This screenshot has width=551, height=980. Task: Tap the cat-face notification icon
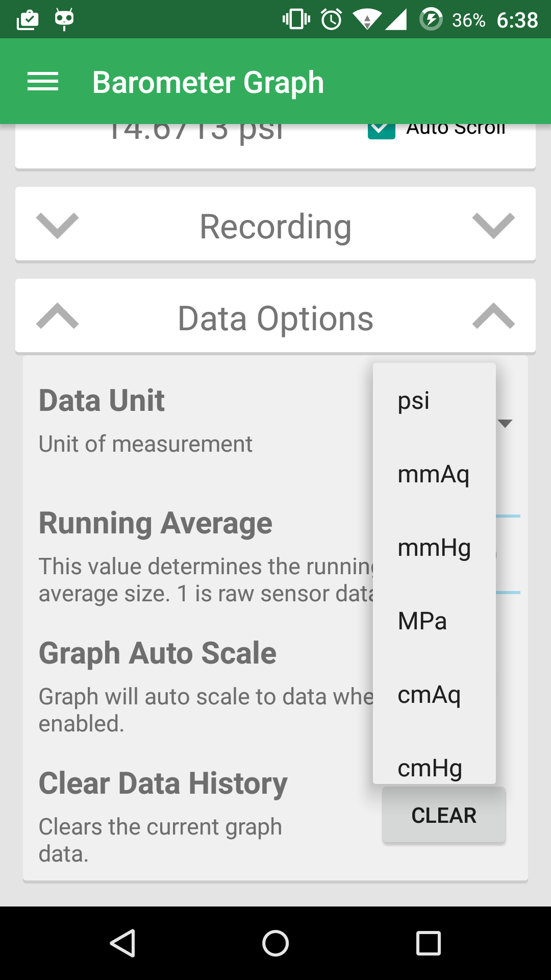64,19
